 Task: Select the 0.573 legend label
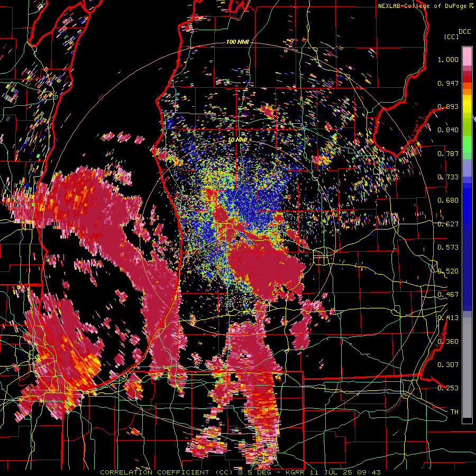(448, 248)
